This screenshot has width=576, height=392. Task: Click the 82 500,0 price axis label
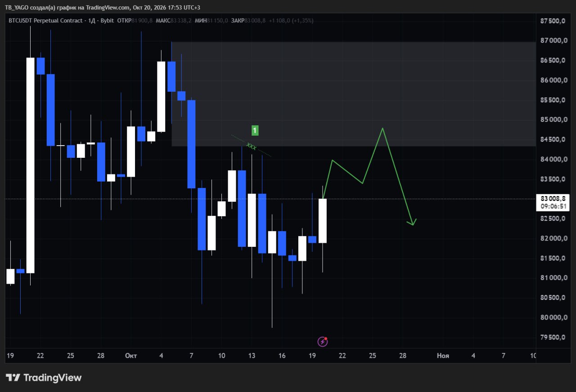553,219
